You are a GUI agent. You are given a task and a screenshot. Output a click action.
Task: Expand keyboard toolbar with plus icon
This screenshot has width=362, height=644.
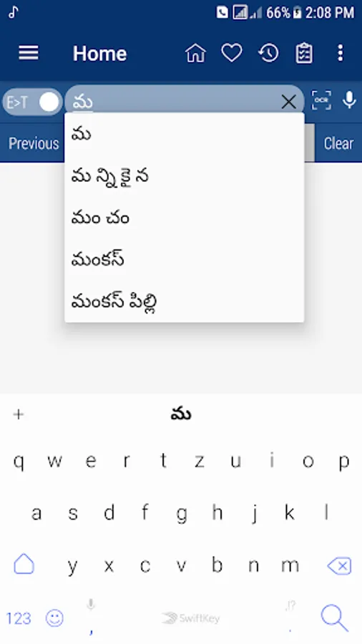point(18,414)
